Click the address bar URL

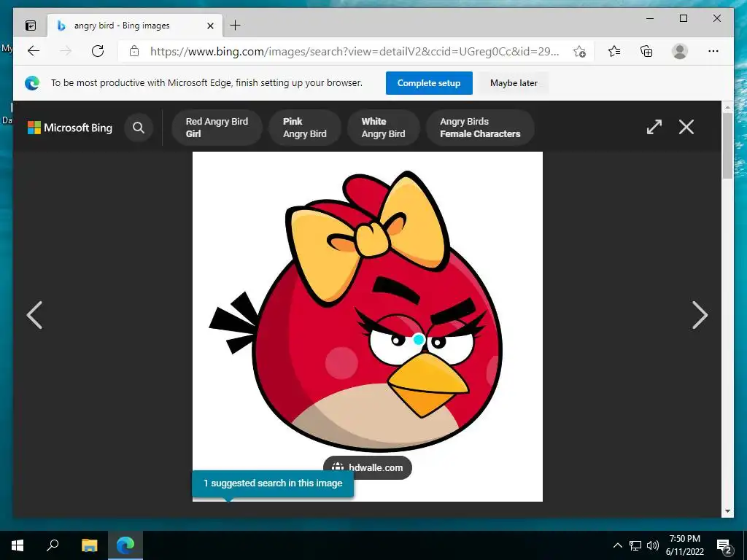[x=355, y=52]
